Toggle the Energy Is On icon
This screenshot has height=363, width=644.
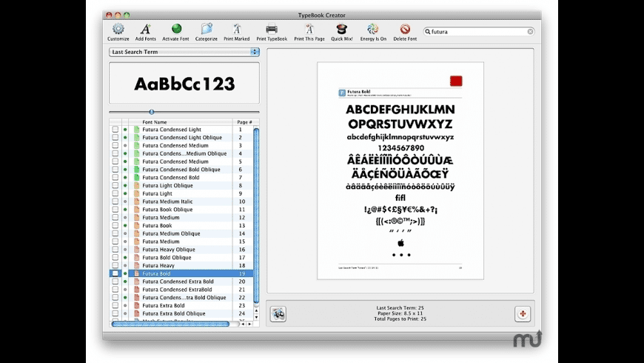[373, 30]
